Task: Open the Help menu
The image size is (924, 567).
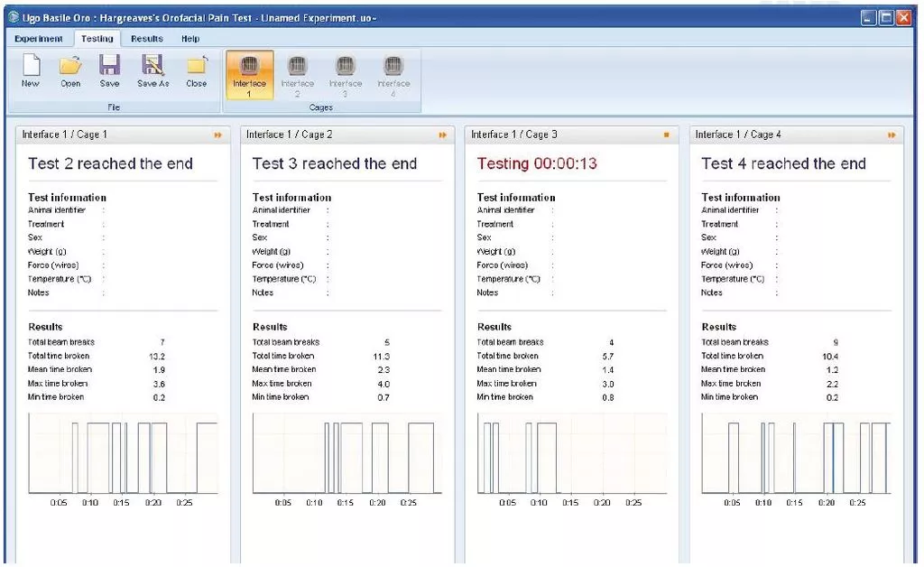Action: tap(190, 39)
